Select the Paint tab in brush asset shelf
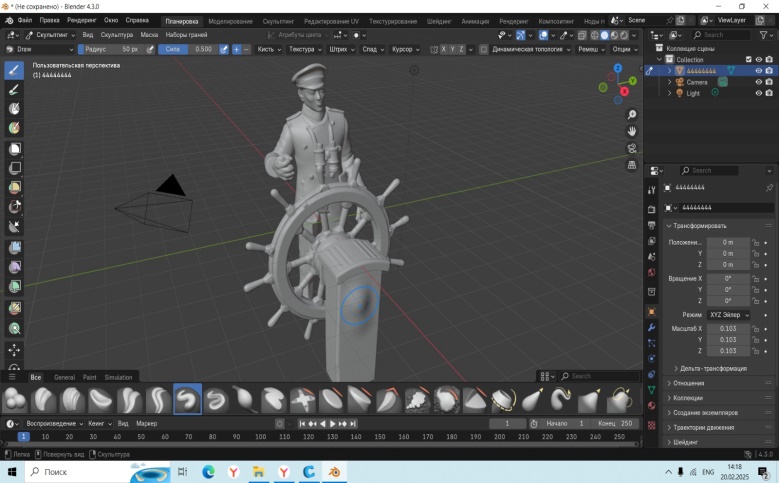Screen dimensions: 779x483 tap(89, 378)
